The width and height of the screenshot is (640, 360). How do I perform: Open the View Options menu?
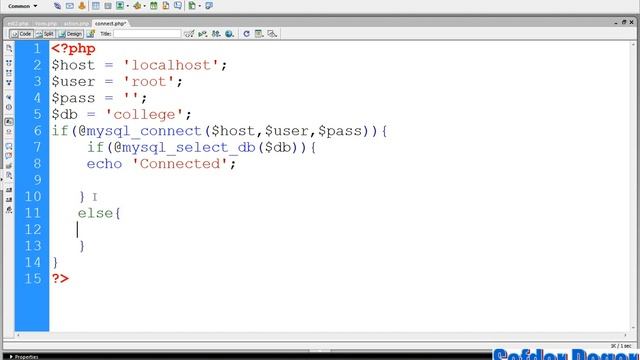(x=259, y=34)
